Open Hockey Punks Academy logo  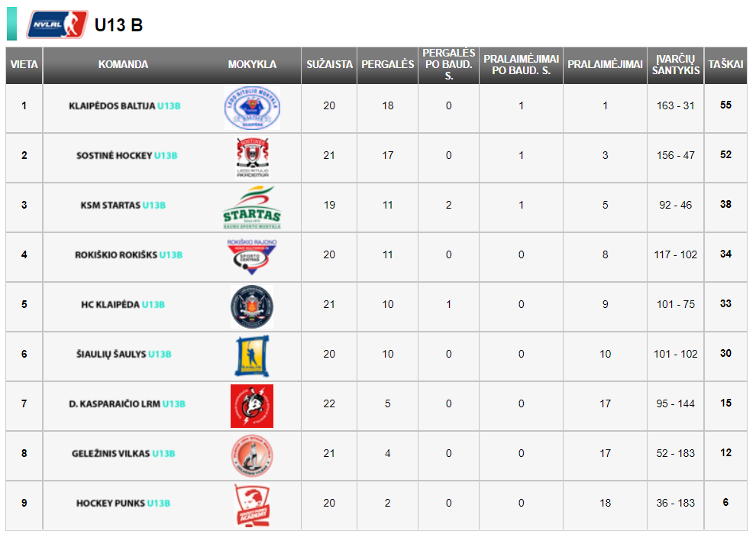[252, 505]
